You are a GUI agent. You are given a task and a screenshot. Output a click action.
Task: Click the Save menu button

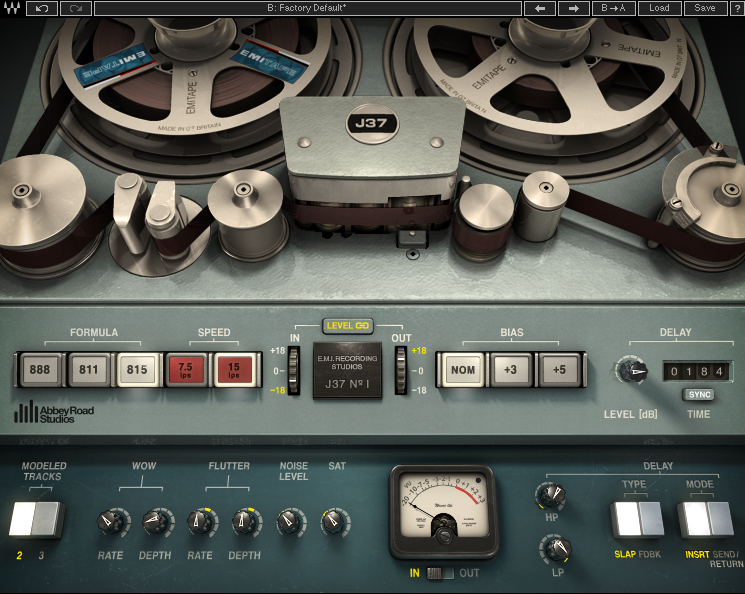tap(705, 8)
